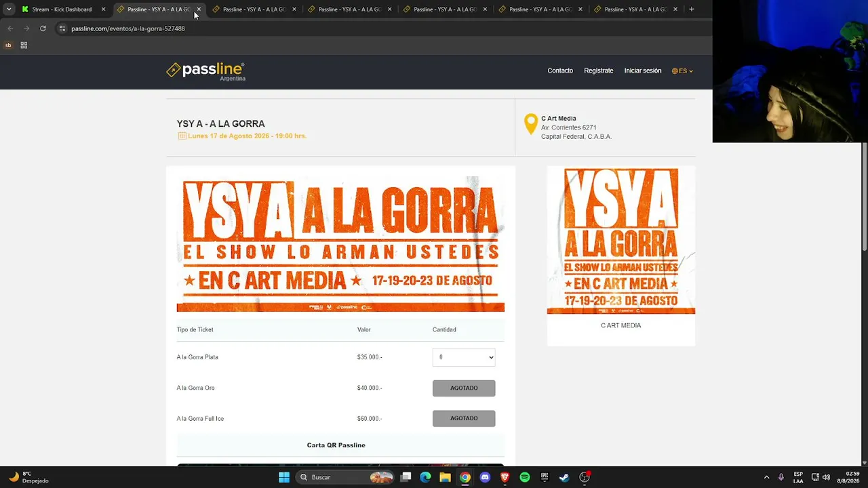The height and width of the screenshot is (488, 868).
Task: Show hidden system tray icons
Action: coord(766,477)
